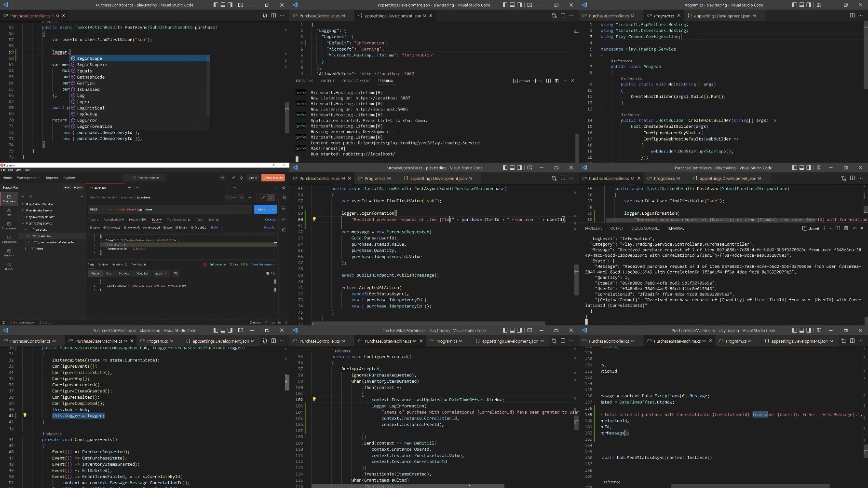Open the Headers (10) request tab in Postman
The width and height of the screenshot is (868, 488).
pos(137,220)
